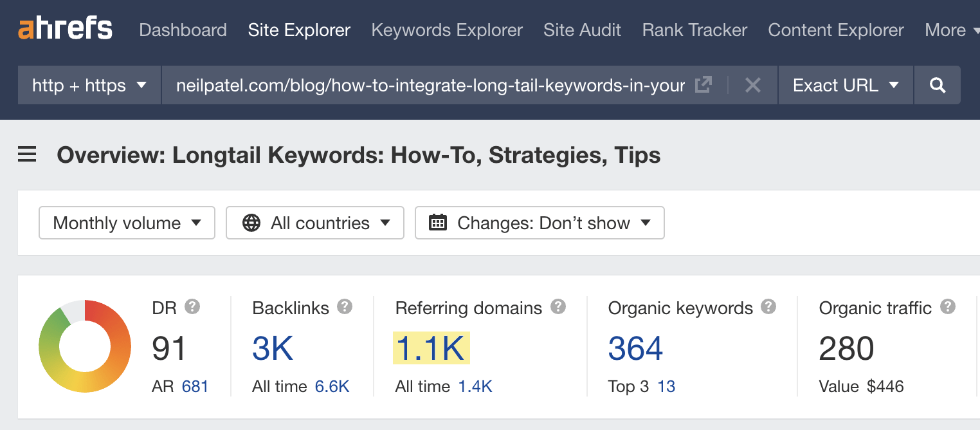The image size is (980, 430).
Task: Open the All countries dropdown
Action: [x=315, y=223]
